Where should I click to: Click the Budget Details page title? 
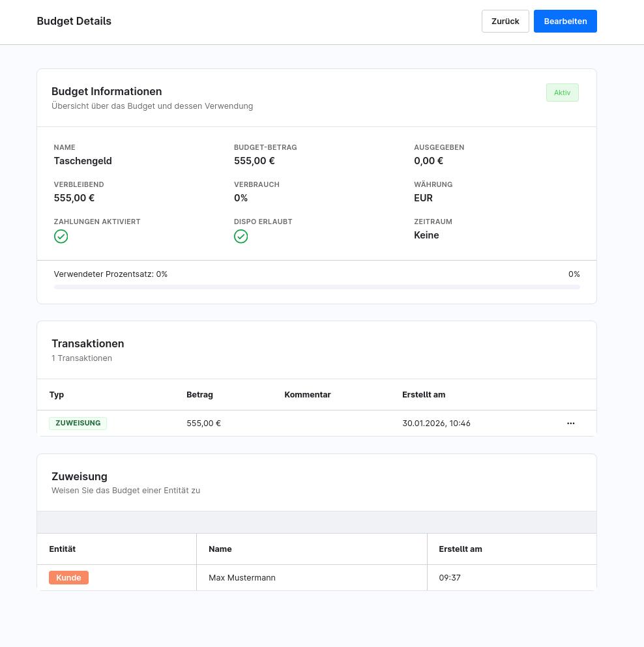coord(74,21)
